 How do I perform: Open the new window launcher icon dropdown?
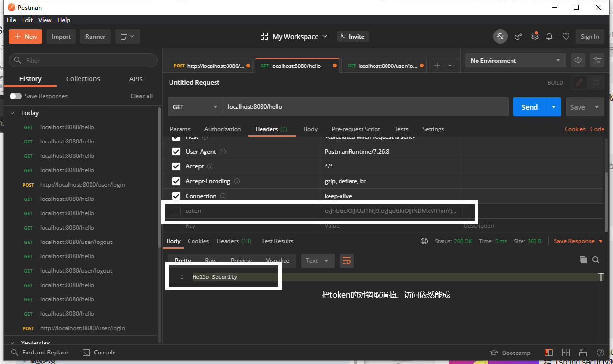click(x=127, y=36)
